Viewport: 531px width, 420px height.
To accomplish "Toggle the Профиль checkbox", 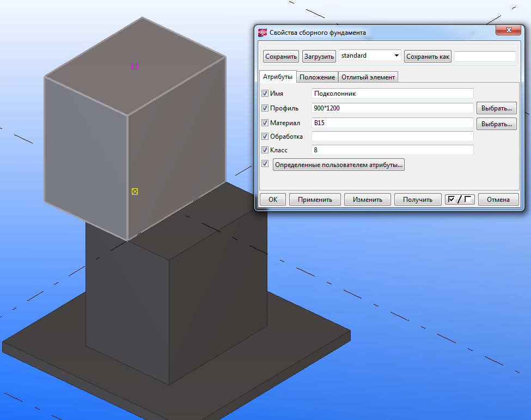I will [265, 108].
